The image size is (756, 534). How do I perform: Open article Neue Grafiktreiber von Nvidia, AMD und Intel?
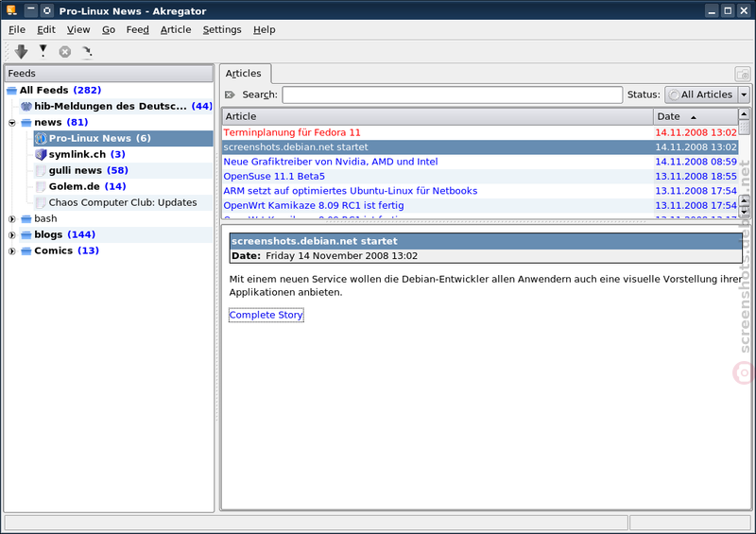pos(331,162)
